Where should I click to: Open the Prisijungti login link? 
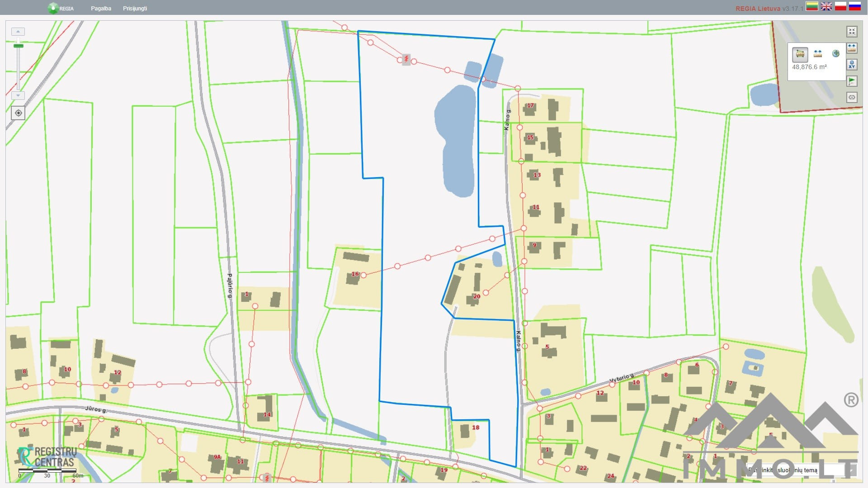tap(135, 8)
